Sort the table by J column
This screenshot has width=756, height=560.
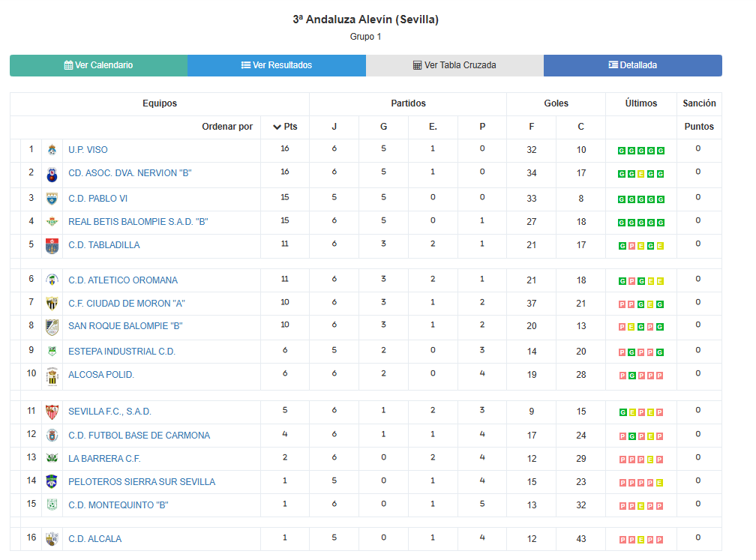(334, 127)
